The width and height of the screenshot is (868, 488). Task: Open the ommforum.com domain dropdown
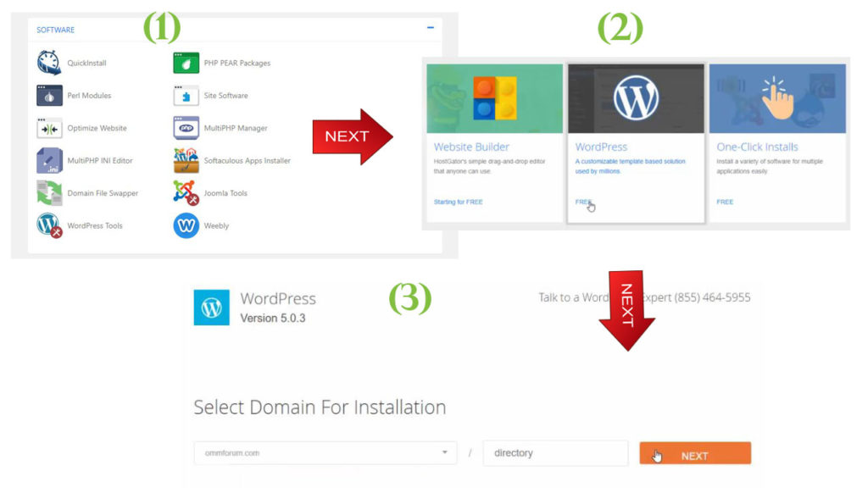(x=325, y=453)
